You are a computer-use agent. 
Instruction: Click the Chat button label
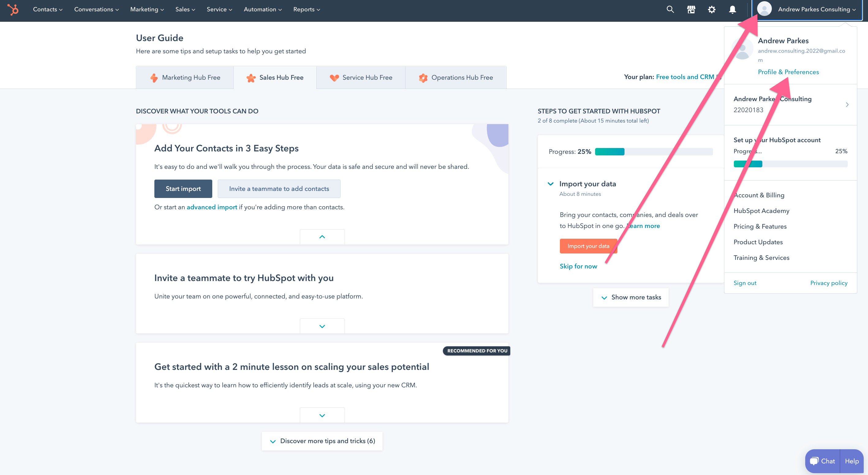click(x=828, y=461)
